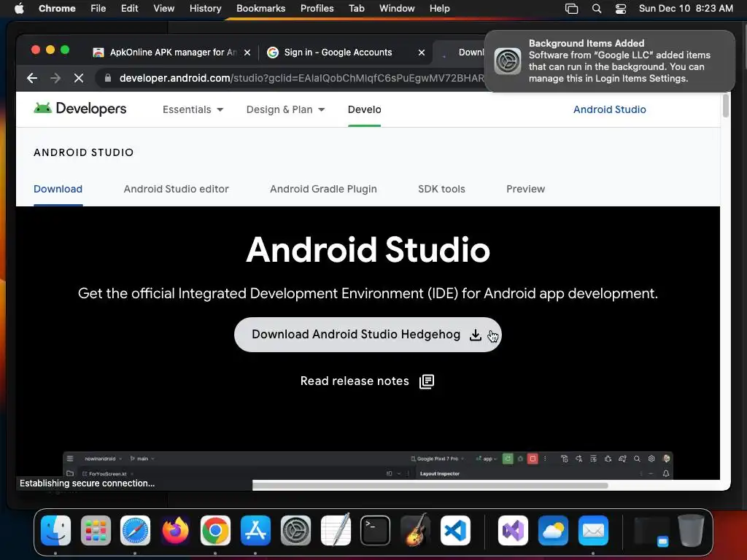Open Visual Studio Code from the Dock

click(455, 531)
